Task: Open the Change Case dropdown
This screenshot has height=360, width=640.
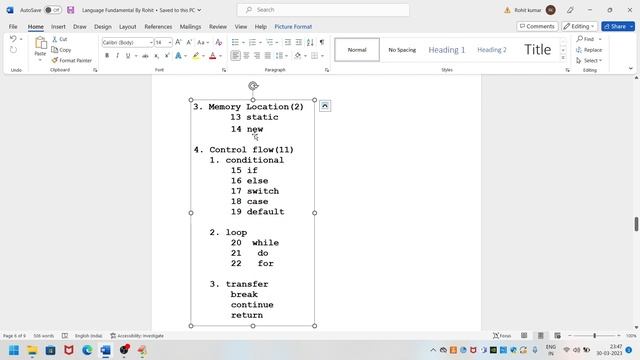Action: (x=203, y=42)
